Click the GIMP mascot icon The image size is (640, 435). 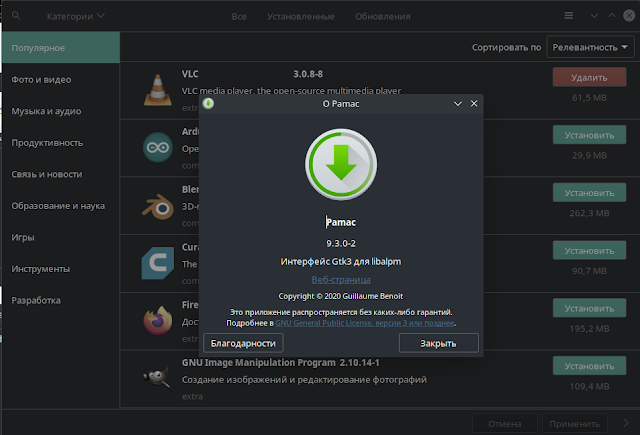click(158, 378)
